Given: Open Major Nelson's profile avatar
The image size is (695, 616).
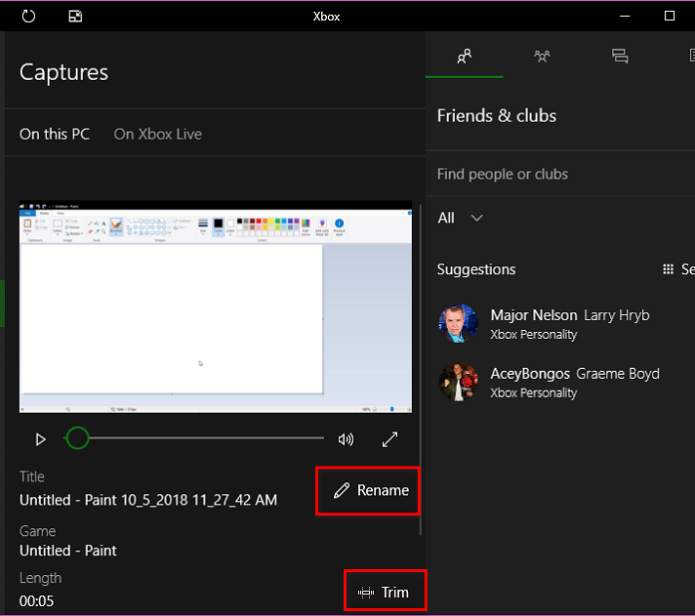Looking at the screenshot, I should 459,323.
